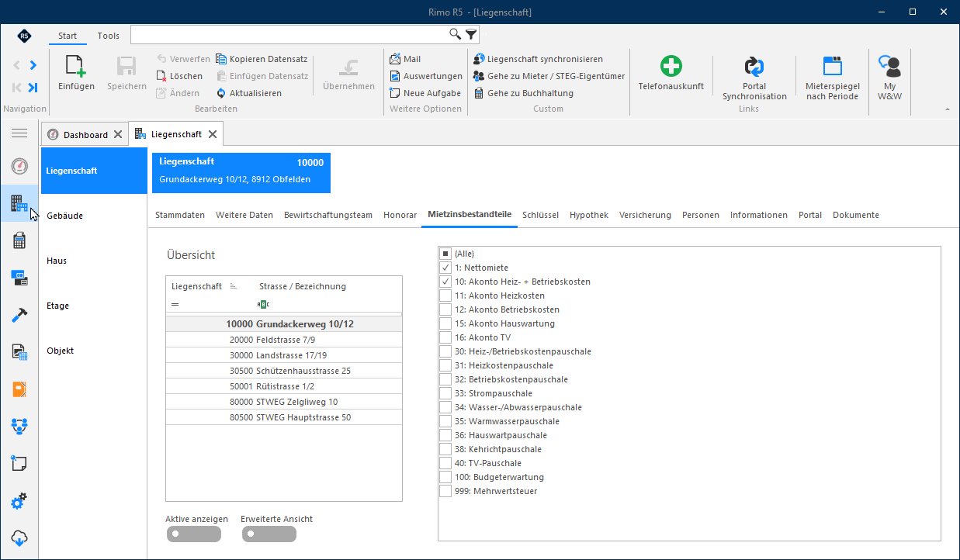This screenshot has width=960, height=560.
Task: Click the Aktualisieren refresh icon
Action: 221,93
